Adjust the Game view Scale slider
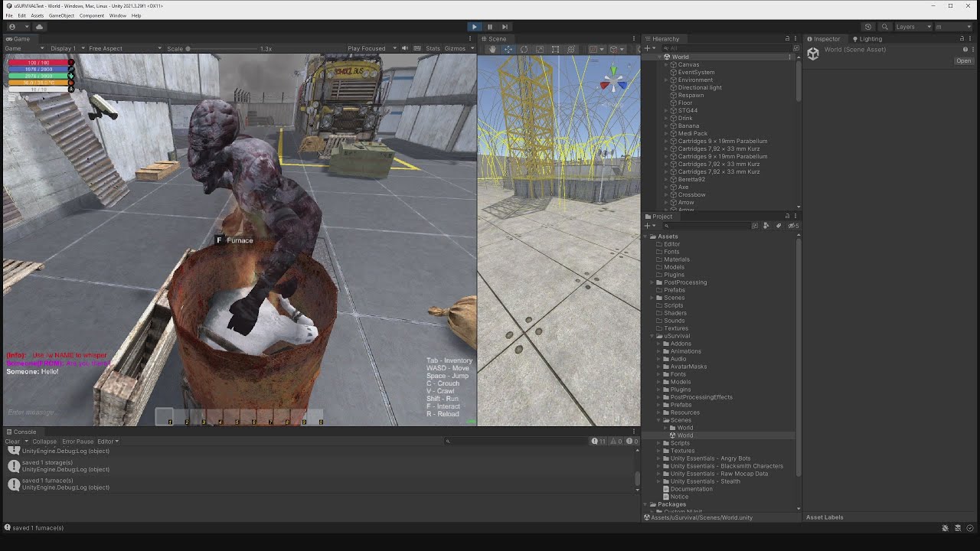Viewport: 980px width, 551px height. pos(223,48)
